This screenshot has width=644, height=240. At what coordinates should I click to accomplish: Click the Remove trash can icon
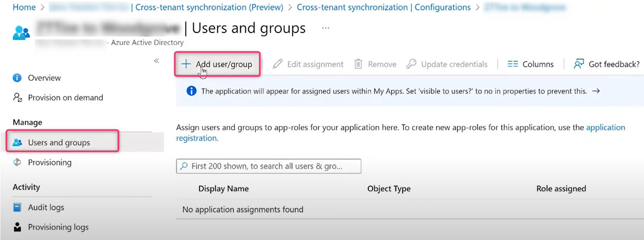[358, 64]
